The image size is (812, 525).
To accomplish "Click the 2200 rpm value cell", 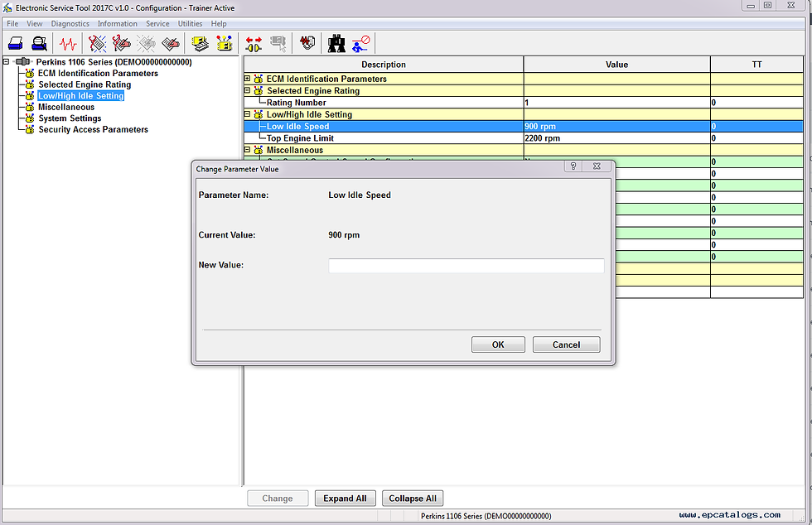I will [x=616, y=138].
